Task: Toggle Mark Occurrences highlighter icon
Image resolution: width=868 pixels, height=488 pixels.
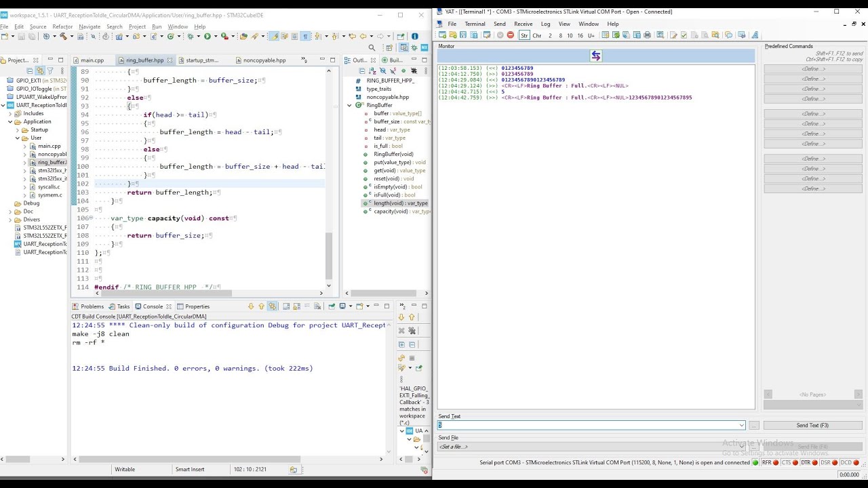Action: point(275,36)
